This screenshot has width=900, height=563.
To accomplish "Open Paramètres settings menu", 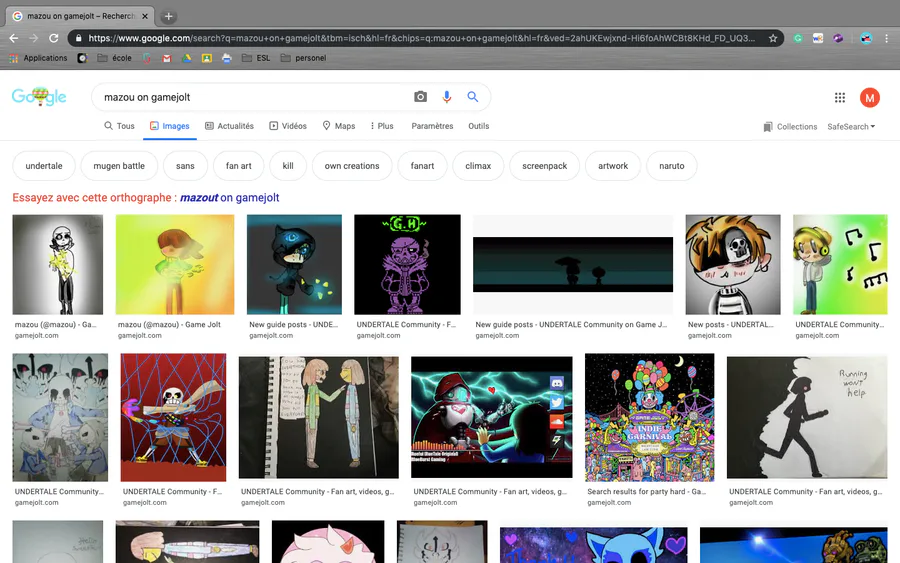I will [x=432, y=126].
